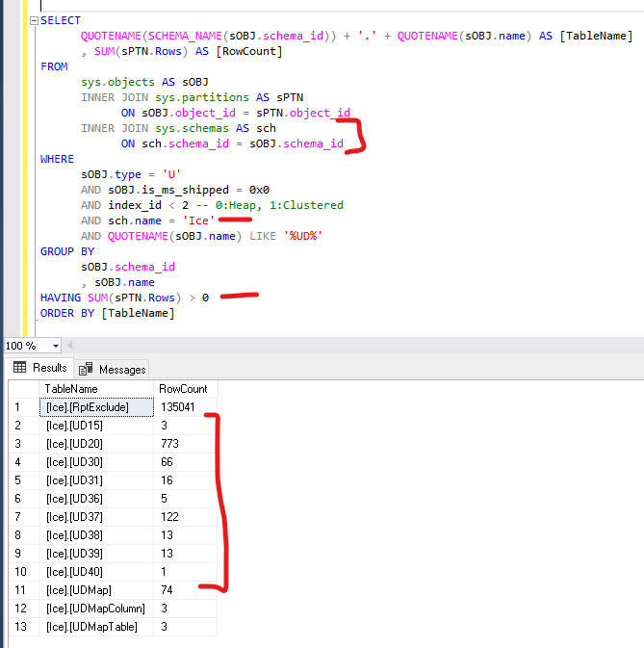Click row count value 74

[186, 589]
